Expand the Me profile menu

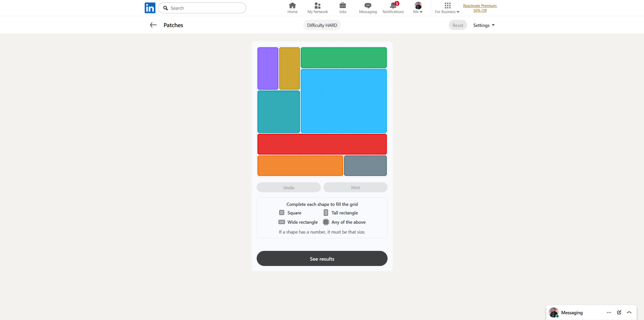418,8
